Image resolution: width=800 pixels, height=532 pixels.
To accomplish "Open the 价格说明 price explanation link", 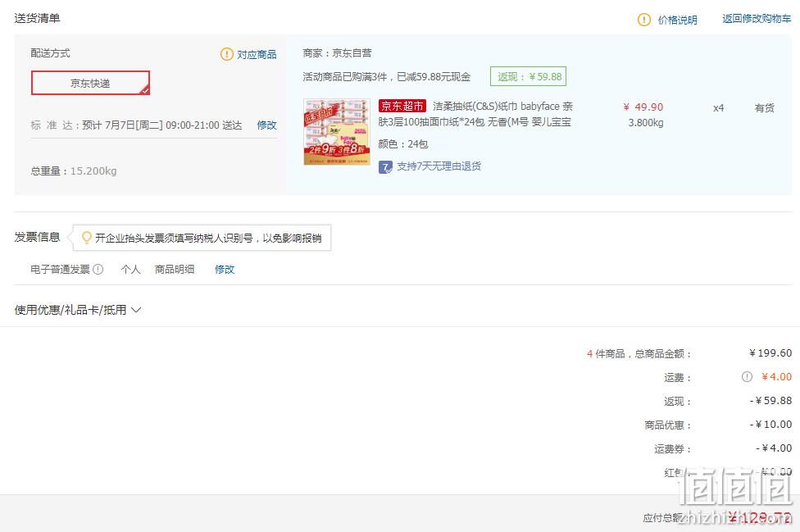I will click(x=677, y=20).
